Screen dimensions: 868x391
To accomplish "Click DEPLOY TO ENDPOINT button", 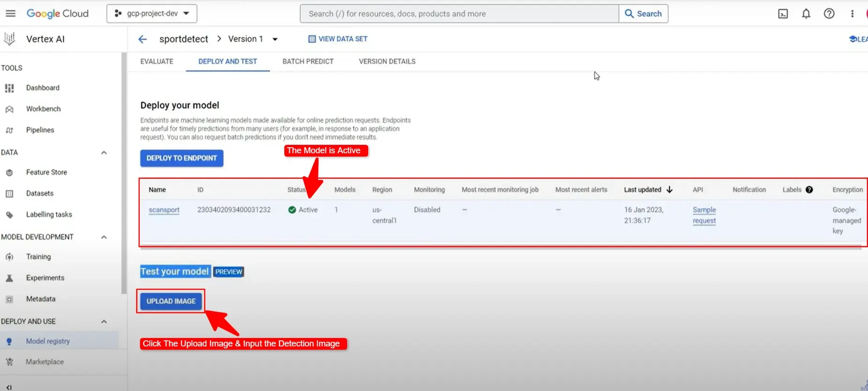I will [182, 158].
